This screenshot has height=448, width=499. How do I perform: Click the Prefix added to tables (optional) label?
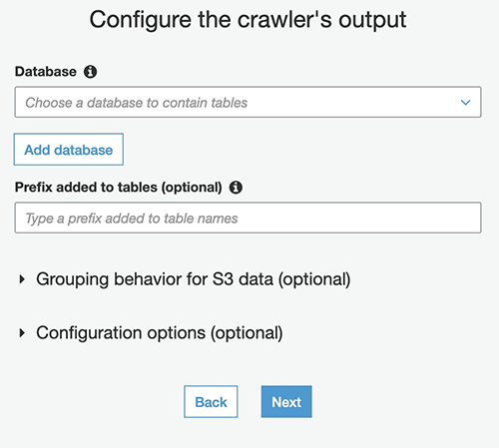point(119,188)
